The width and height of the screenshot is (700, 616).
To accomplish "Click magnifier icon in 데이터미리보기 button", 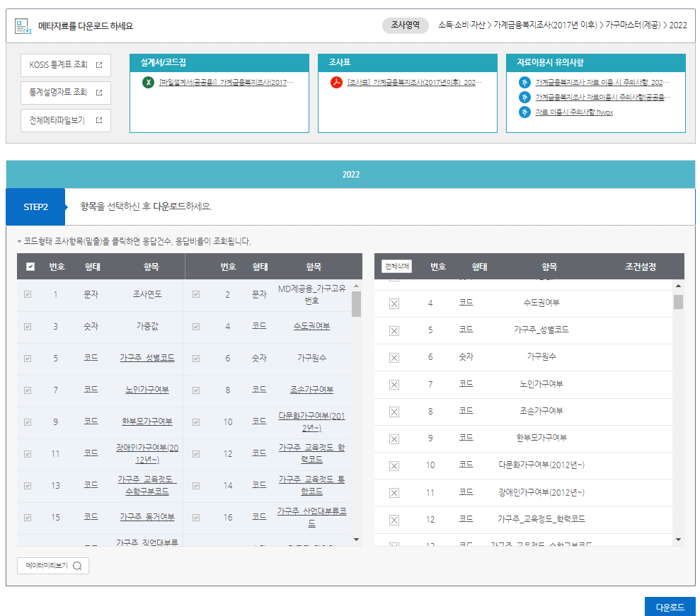I will (77, 566).
